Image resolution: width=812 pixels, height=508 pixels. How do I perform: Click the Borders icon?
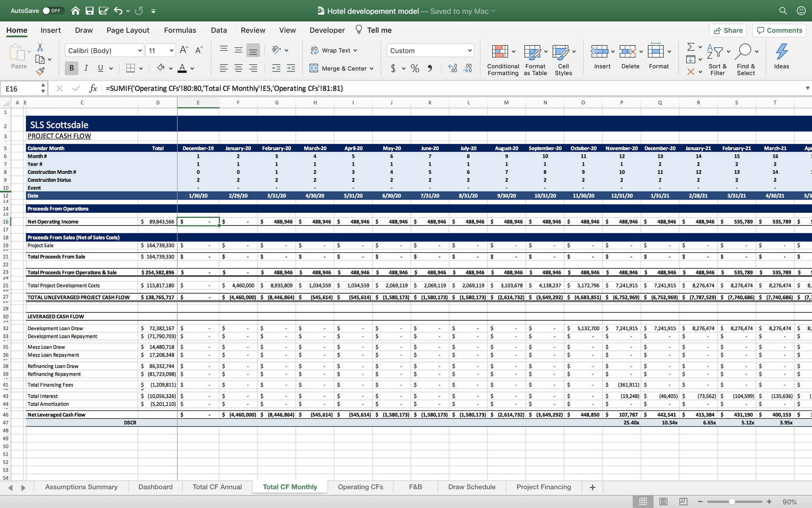[130, 68]
